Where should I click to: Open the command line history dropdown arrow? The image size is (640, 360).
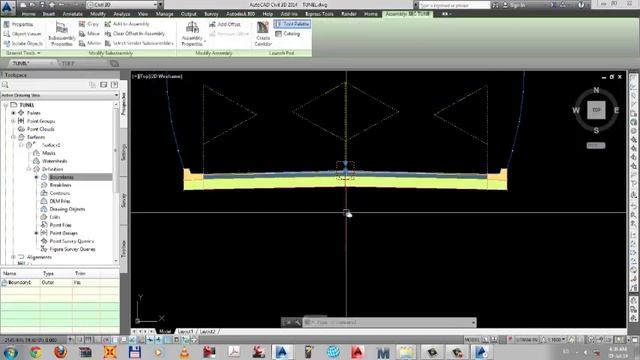point(473,322)
